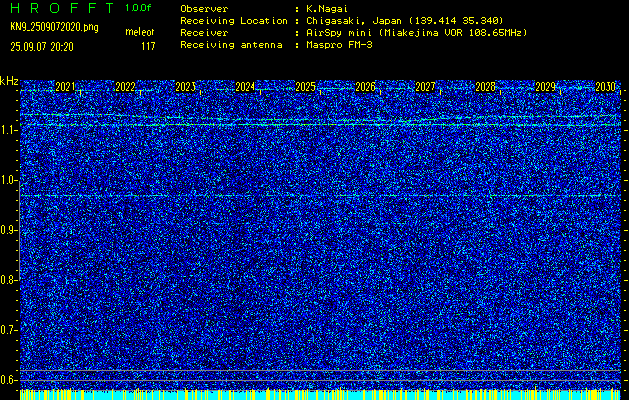
Task: Click the 0.6 frequency axis label
Action: [x=6, y=380]
